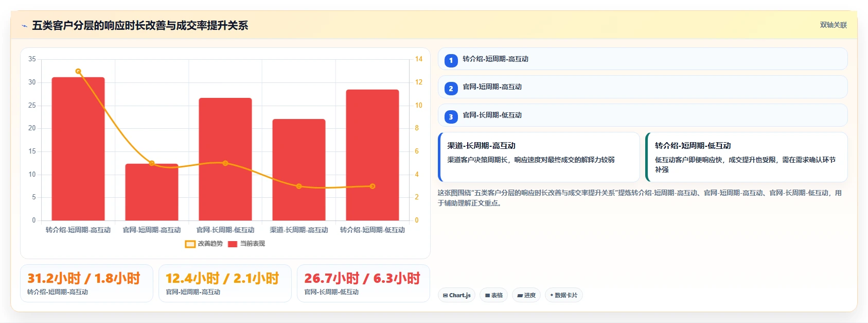Open the ranked row 官网-短周期-高互动
The height and width of the screenshot is (323, 868).
(x=643, y=87)
